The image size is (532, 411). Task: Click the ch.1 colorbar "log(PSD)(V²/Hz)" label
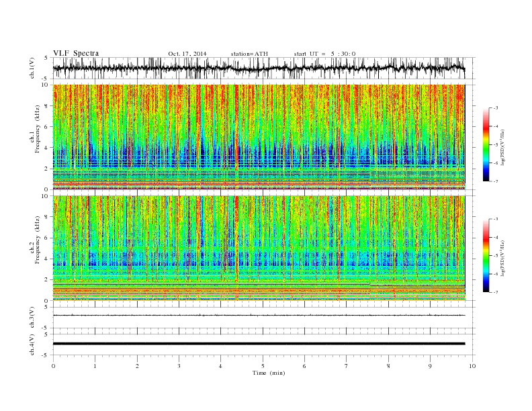(503, 146)
